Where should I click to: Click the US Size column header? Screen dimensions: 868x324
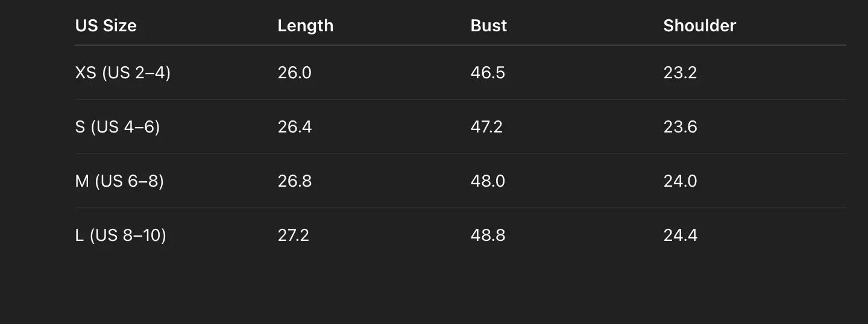(x=105, y=26)
